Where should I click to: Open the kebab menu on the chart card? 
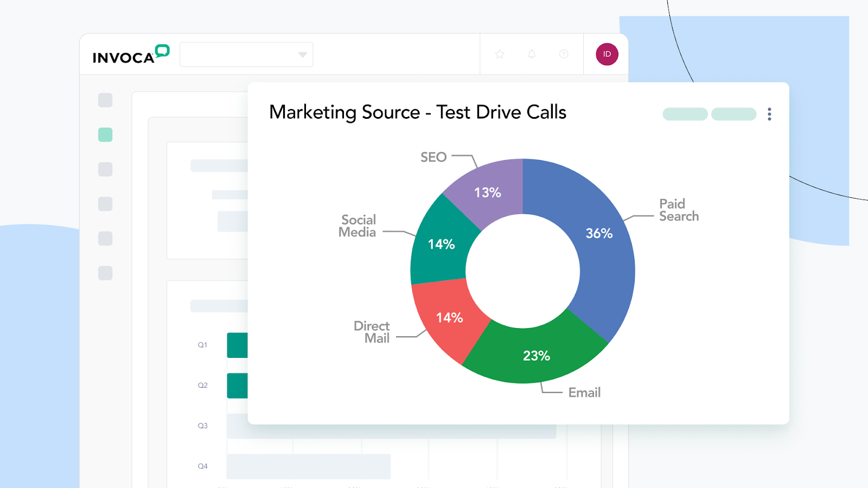click(769, 114)
